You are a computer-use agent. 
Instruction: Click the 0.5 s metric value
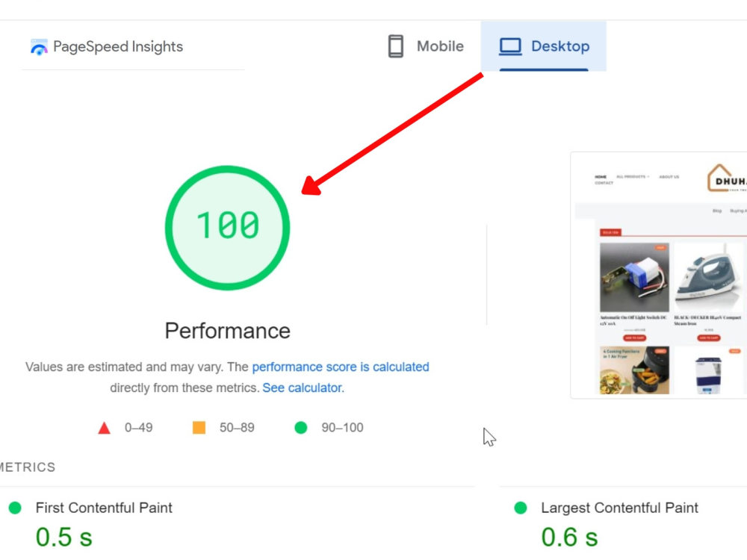pyautogui.click(x=63, y=537)
